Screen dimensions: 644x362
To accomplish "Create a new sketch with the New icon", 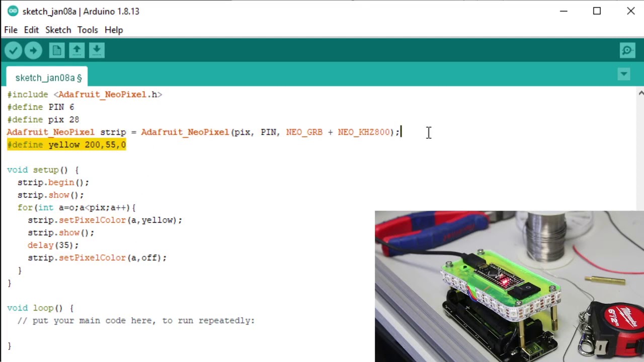I will coord(57,50).
